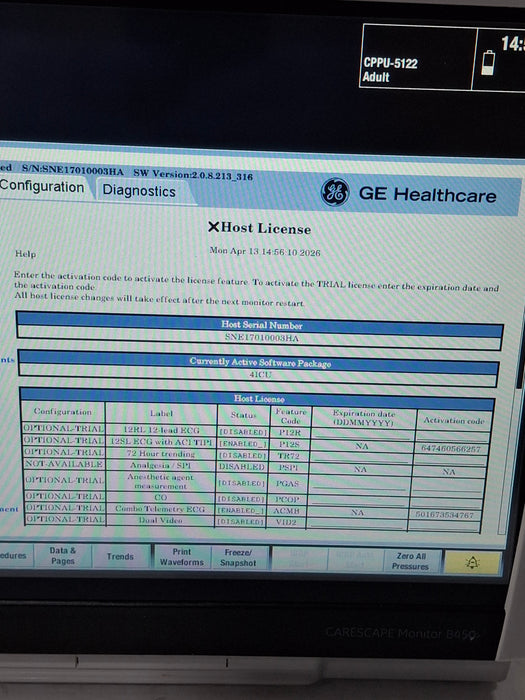Click the Help link
525x700 pixels.
click(25, 254)
